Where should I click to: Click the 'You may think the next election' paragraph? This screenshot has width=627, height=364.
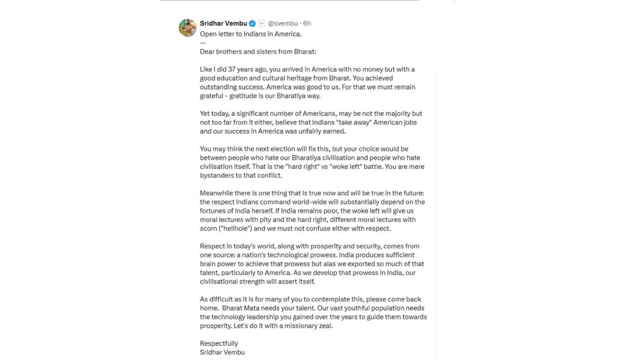(311, 162)
